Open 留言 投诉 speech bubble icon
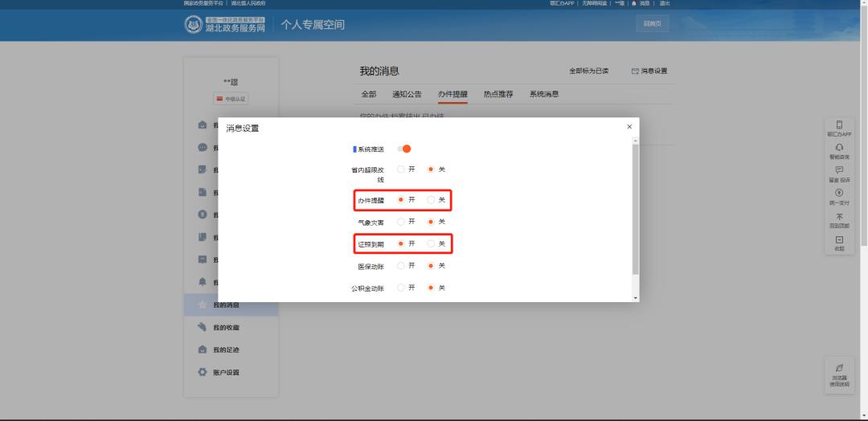868x421 pixels. pyautogui.click(x=839, y=170)
